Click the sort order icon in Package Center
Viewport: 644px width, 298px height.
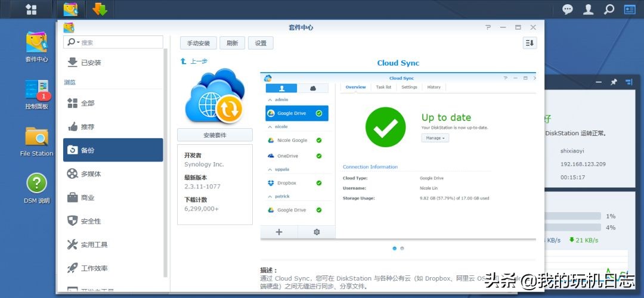coord(530,43)
